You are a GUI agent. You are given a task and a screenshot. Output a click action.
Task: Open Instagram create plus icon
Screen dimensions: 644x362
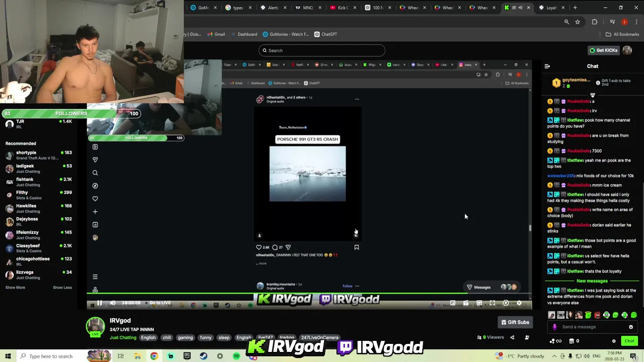click(x=95, y=212)
